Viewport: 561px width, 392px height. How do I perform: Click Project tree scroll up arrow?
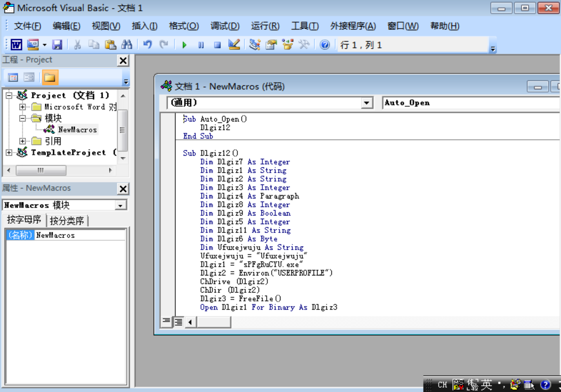[123, 96]
